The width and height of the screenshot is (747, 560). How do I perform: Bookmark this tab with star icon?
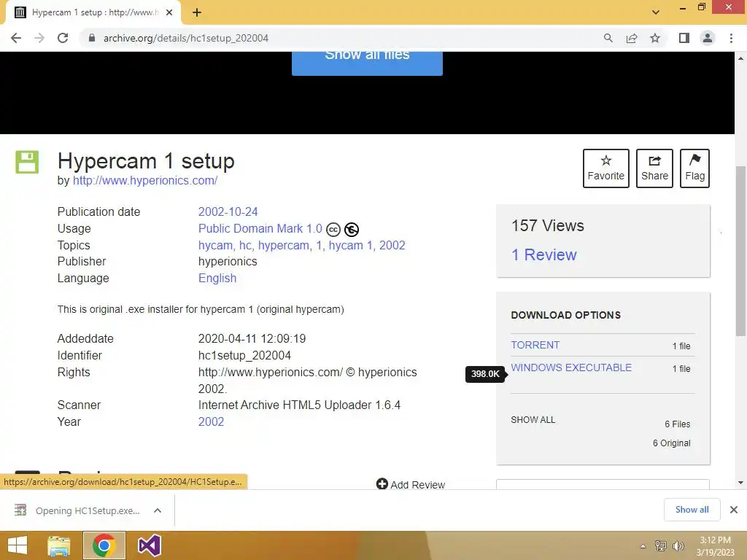point(655,38)
